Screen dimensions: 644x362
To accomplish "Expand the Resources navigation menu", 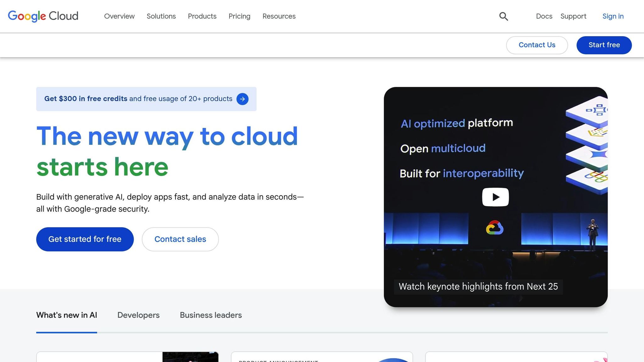I will pyautogui.click(x=279, y=16).
